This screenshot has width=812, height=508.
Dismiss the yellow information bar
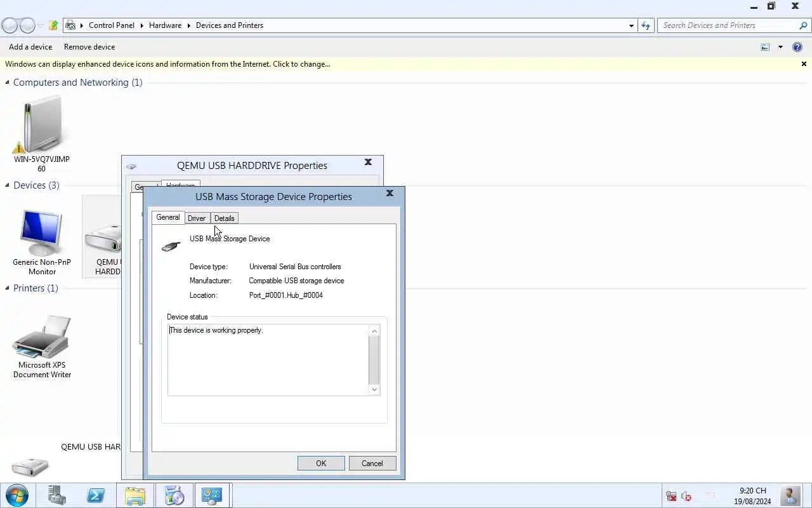point(804,64)
